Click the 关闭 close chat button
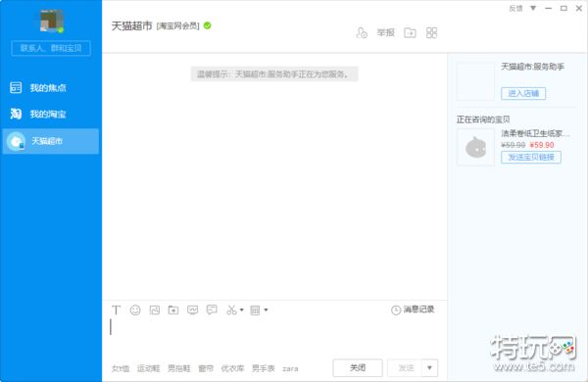 [358, 367]
